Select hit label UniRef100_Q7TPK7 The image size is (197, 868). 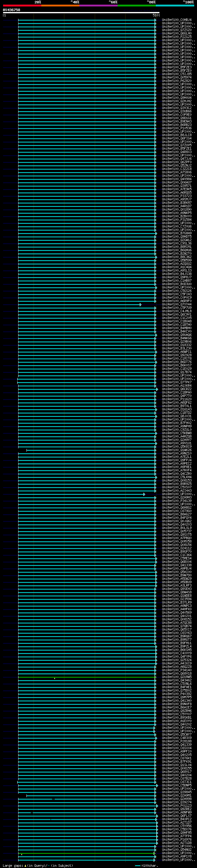tap(176, 382)
